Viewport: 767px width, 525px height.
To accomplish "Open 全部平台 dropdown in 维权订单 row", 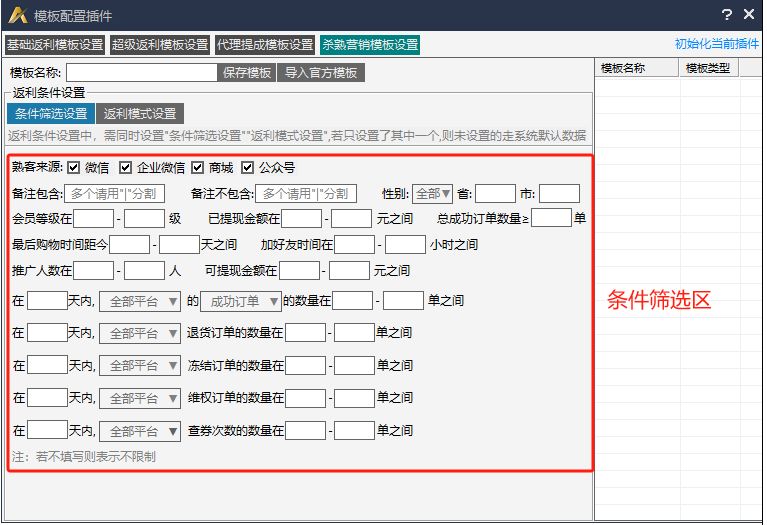I will [140, 399].
